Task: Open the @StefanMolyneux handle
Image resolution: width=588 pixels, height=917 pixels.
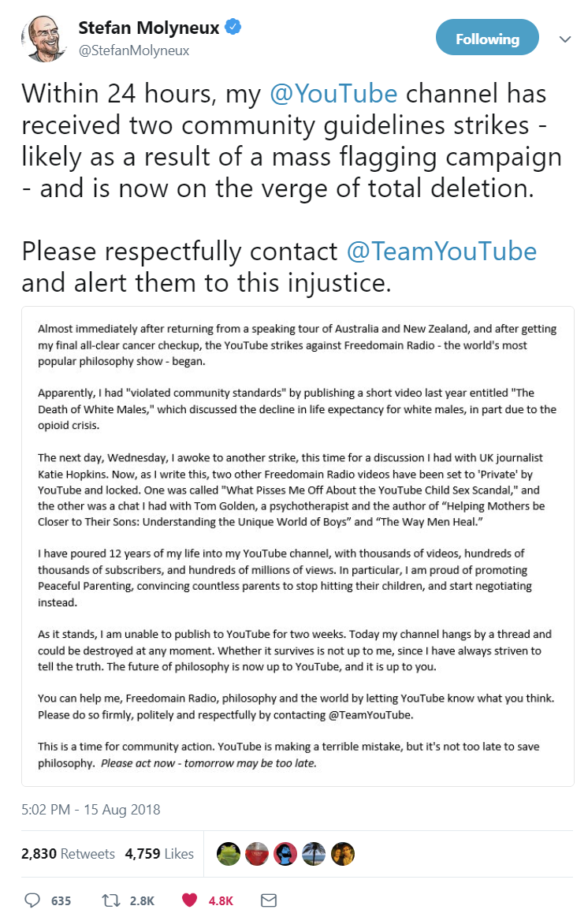Action: 134,51
